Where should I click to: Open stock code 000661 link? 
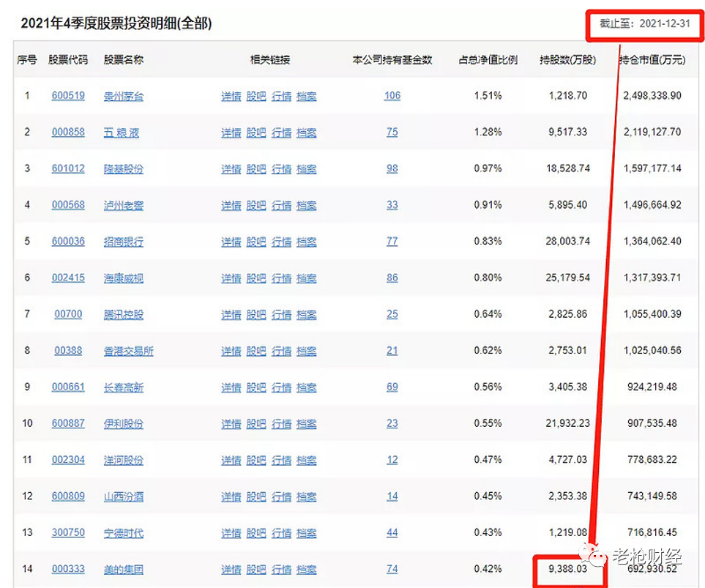click(68, 387)
